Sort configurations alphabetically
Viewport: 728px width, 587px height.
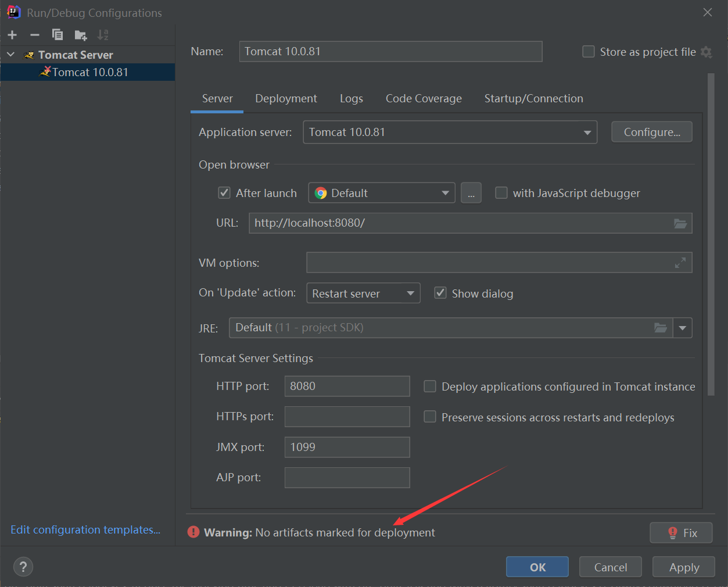103,35
